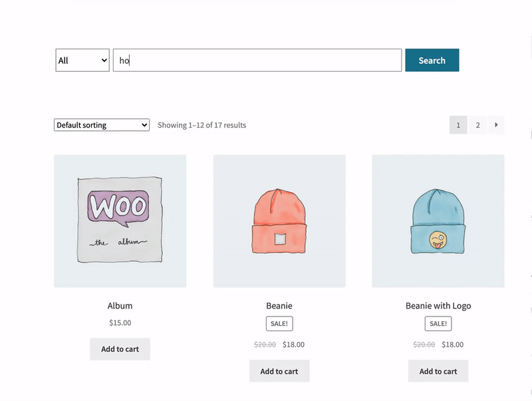Click the Beanie product title
This screenshot has height=401, width=532.
point(279,306)
